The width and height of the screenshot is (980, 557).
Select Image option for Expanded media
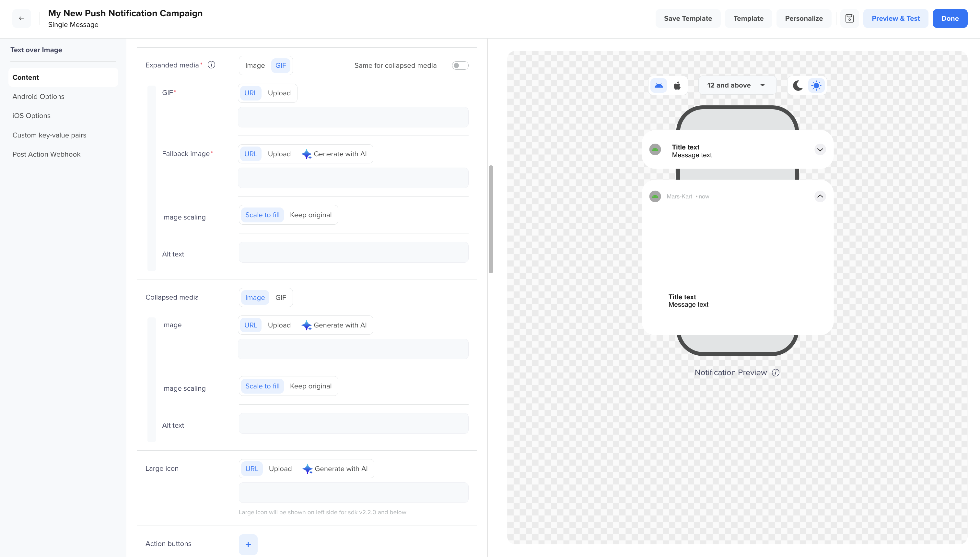coord(255,65)
